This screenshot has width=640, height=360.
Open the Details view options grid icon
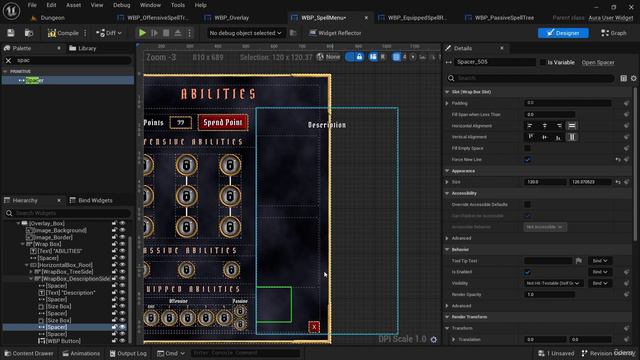point(624,78)
